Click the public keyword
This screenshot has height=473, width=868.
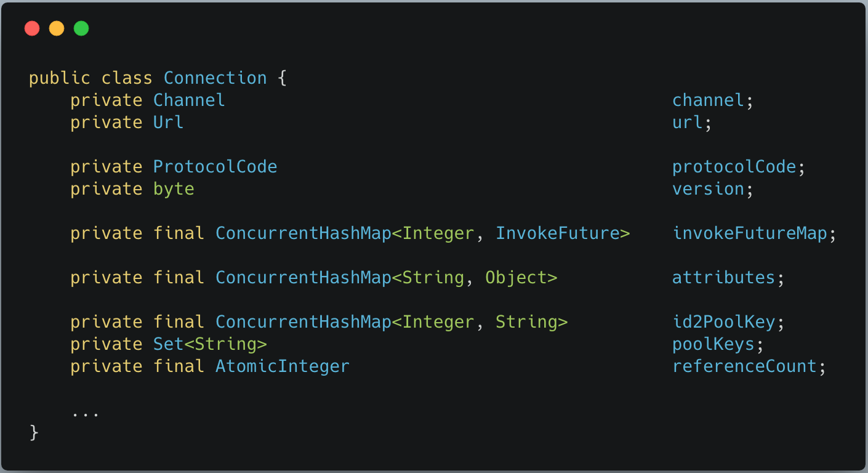(60, 78)
